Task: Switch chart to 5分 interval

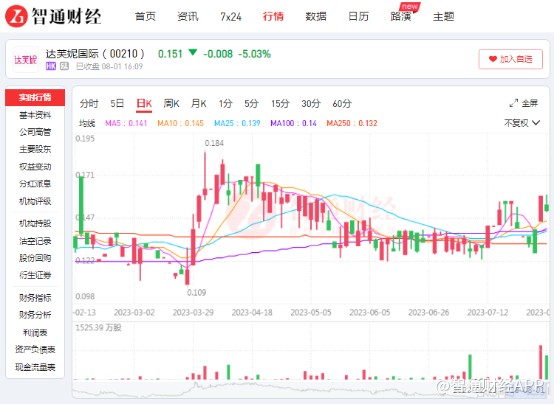Action: [252, 104]
